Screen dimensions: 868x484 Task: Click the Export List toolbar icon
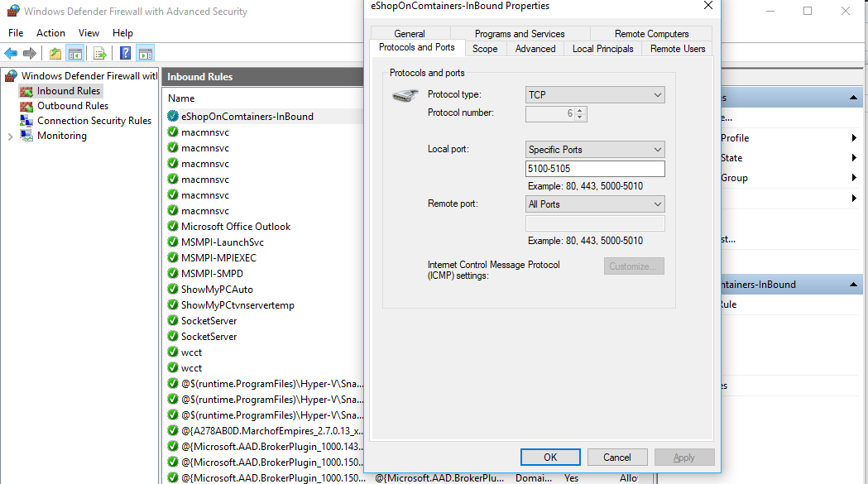98,53
